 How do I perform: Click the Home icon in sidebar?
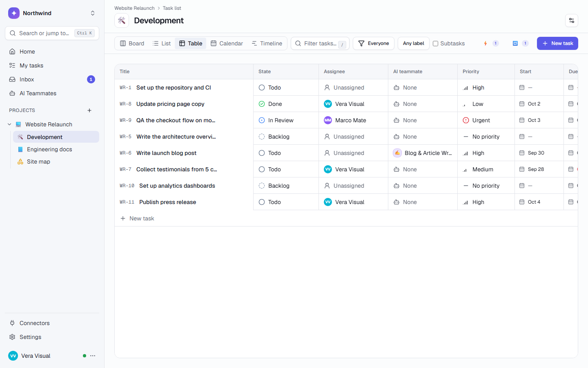click(x=12, y=52)
